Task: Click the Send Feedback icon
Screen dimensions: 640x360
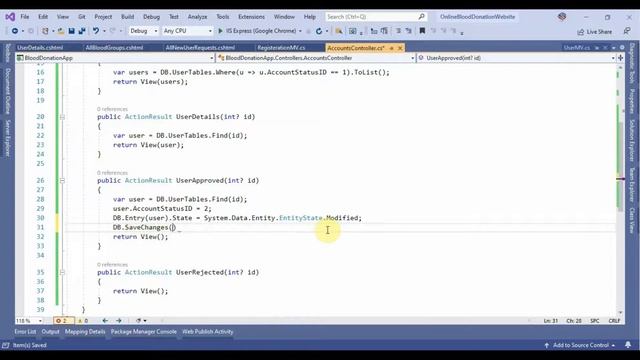Action: (627, 31)
